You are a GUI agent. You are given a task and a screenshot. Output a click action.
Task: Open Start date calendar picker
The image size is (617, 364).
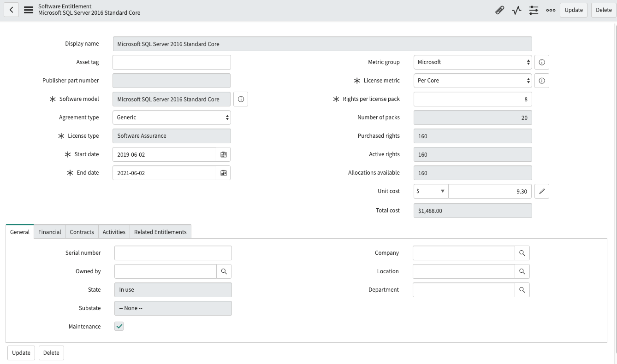tap(223, 154)
